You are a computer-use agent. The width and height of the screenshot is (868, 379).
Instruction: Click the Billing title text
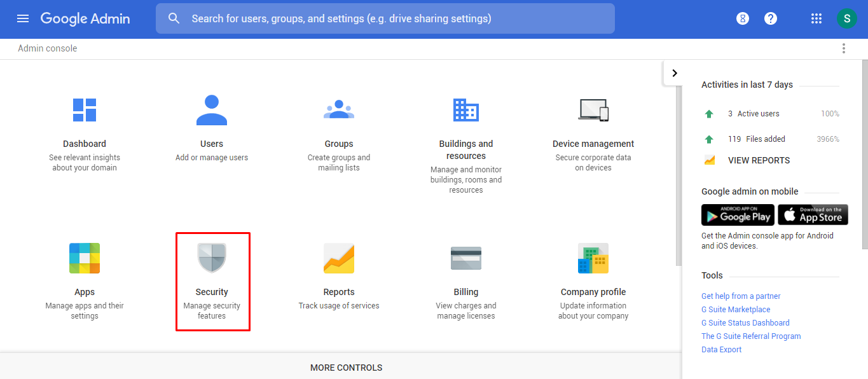[466, 292]
